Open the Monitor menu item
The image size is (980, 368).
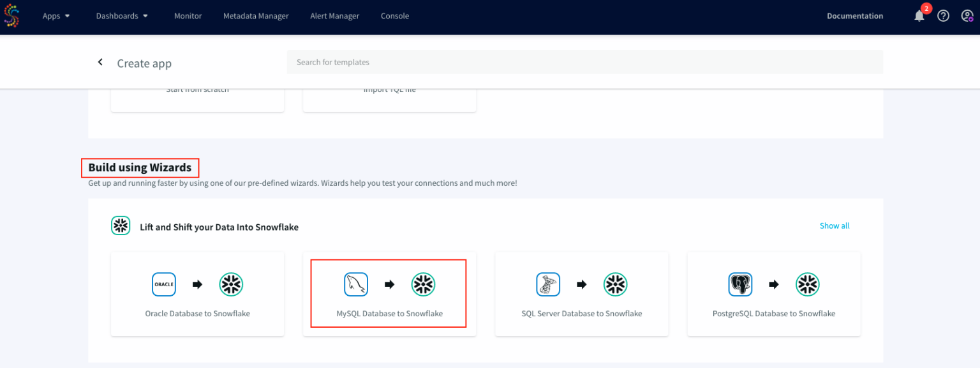188,16
